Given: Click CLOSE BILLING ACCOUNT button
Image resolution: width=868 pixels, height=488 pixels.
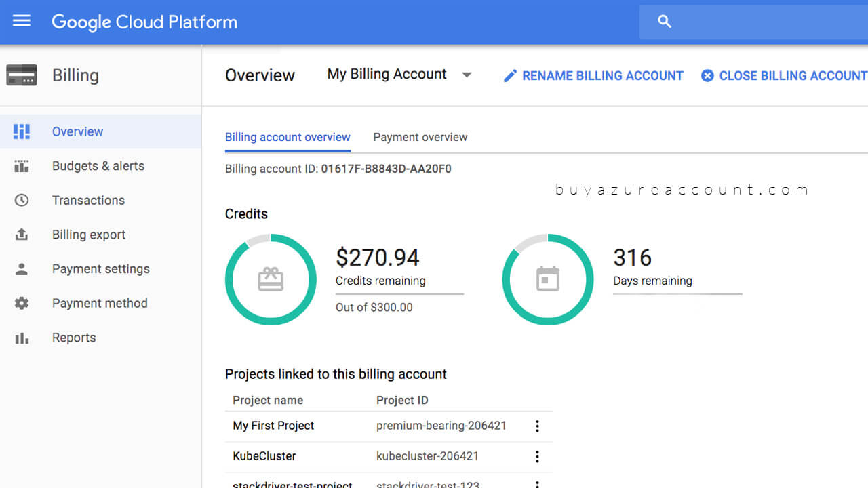Looking at the screenshot, I should pos(784,76).
